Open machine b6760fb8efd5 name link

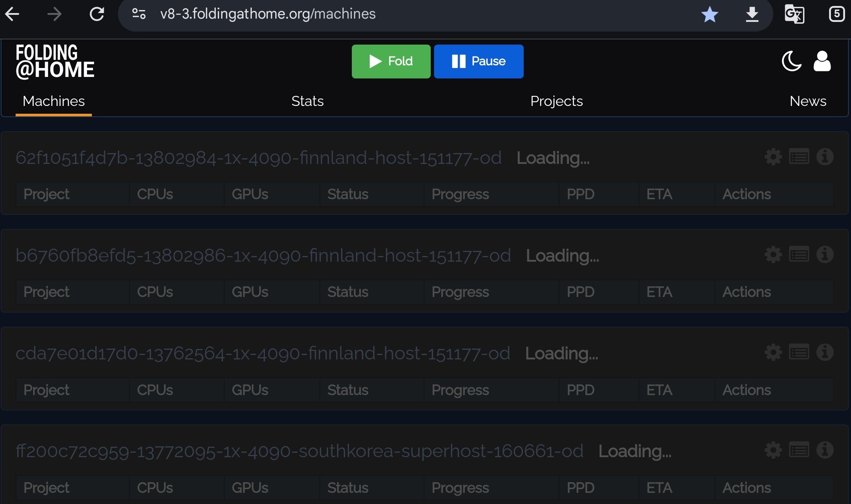point(263,255)
